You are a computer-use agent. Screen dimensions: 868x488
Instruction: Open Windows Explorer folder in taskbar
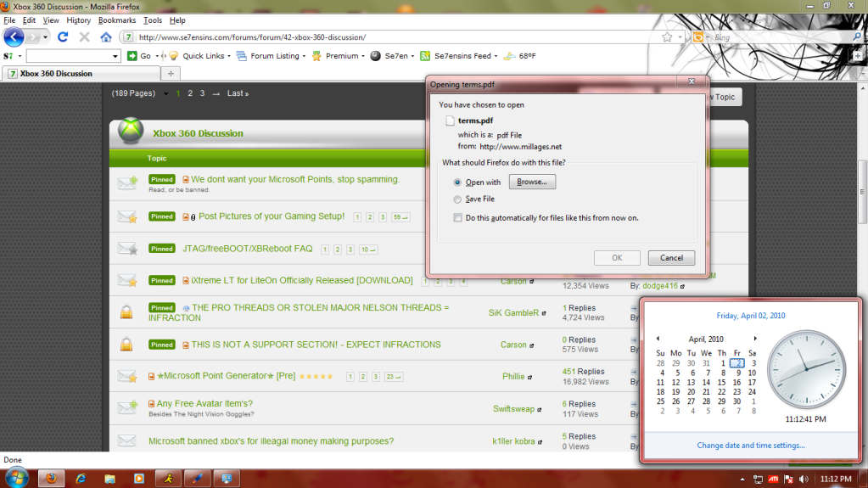click(109, 479)
